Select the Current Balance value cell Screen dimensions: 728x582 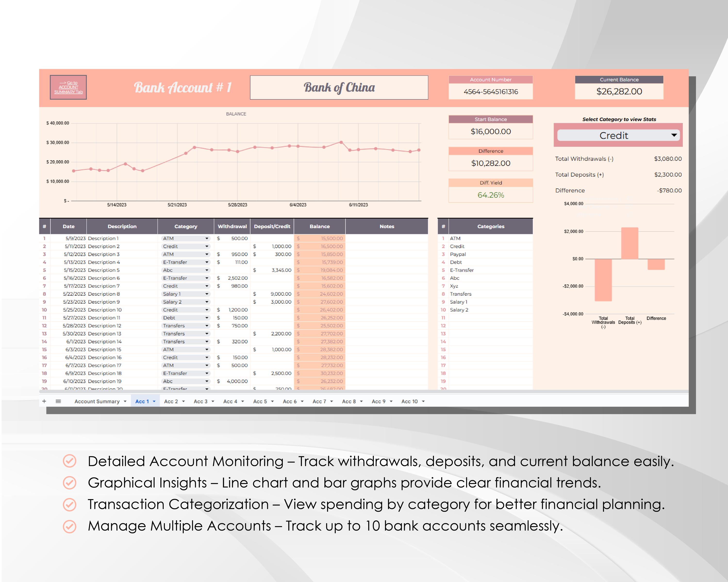coord(619,91)
